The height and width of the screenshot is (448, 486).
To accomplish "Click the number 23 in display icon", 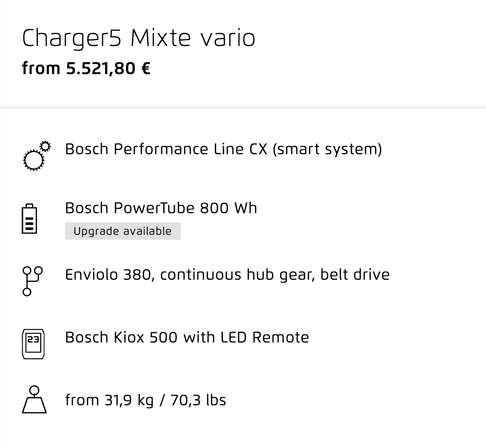I will pos(33,340).
